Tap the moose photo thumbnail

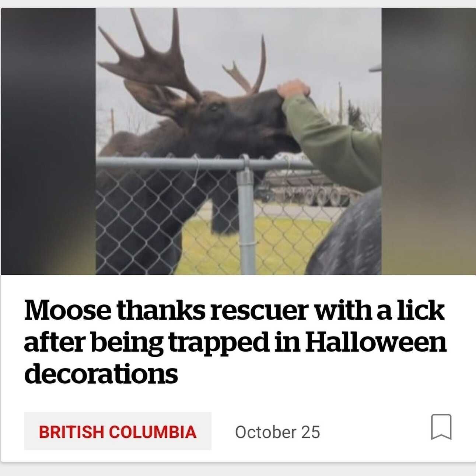pos(238,141)
